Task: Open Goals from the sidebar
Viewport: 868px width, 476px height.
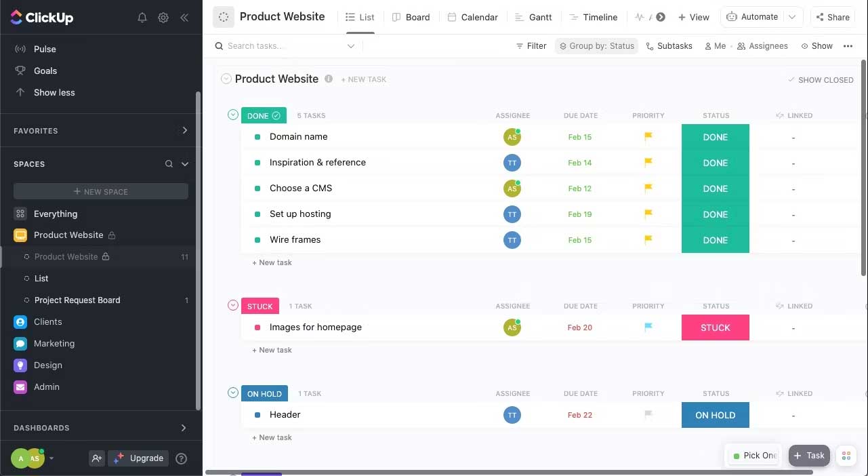Action: [x=45, y=71]
